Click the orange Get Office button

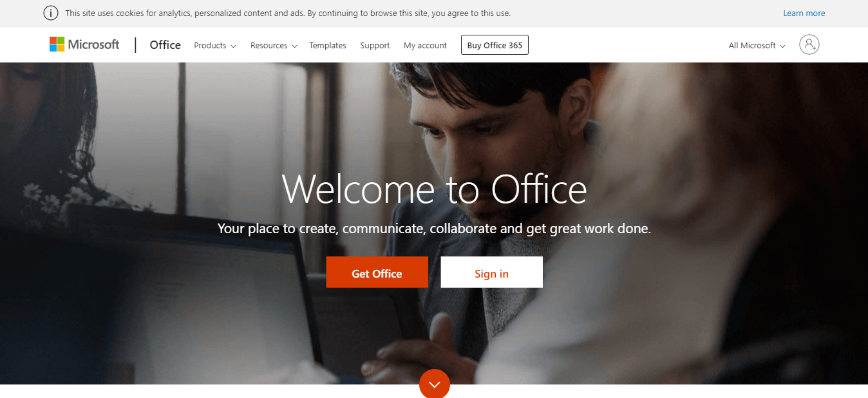pyautogui.click(x=377, y=272)
